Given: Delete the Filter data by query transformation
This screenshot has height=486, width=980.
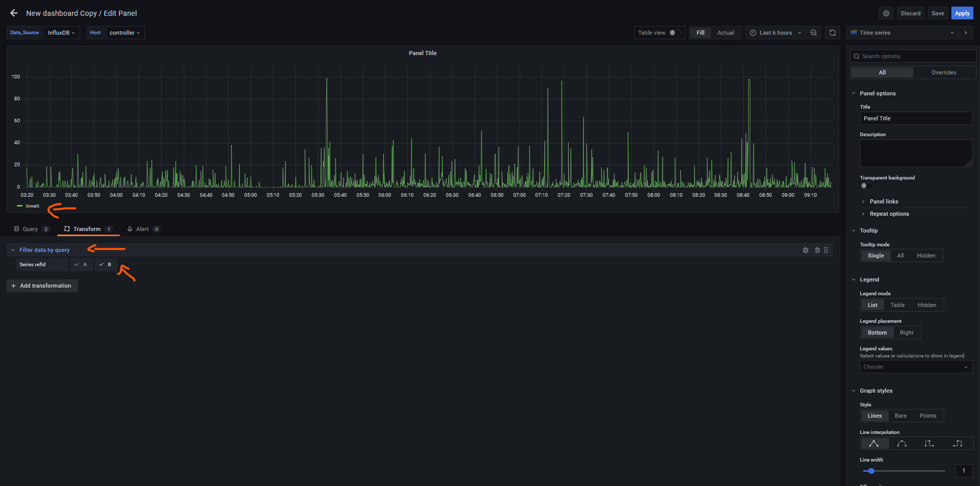Looking at the screenshot, I should pos(817,250).
